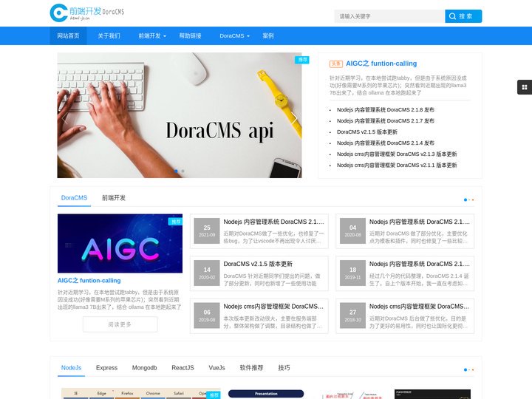
Task: Show next banner slide with right arrow
Action: pos(294,117)
